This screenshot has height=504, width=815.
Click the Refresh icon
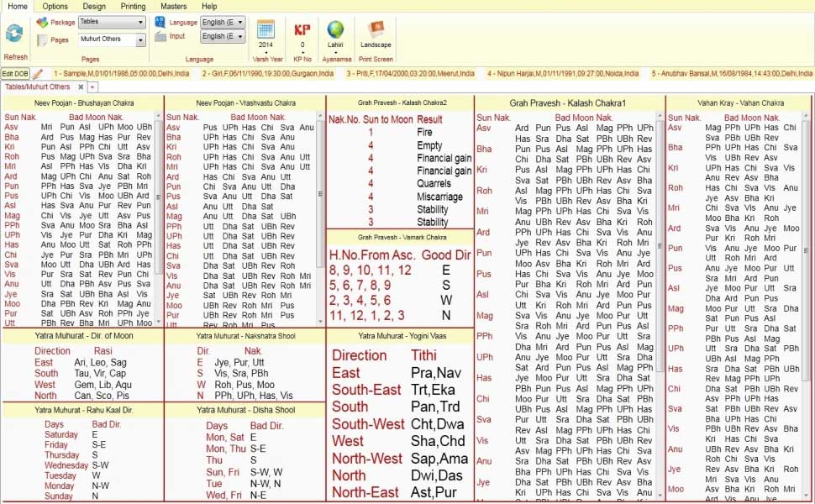coord(14,34)
